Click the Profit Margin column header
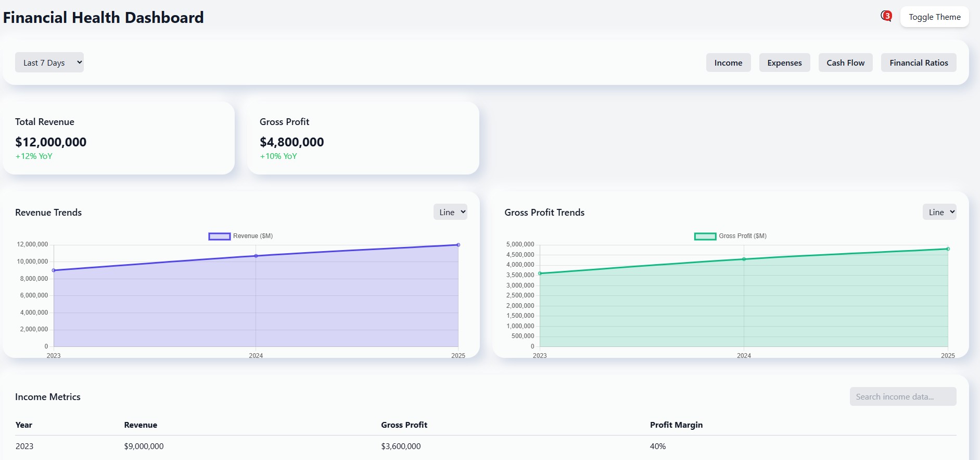The width and height of the screenshot is (980, 460). pos(676,425)
